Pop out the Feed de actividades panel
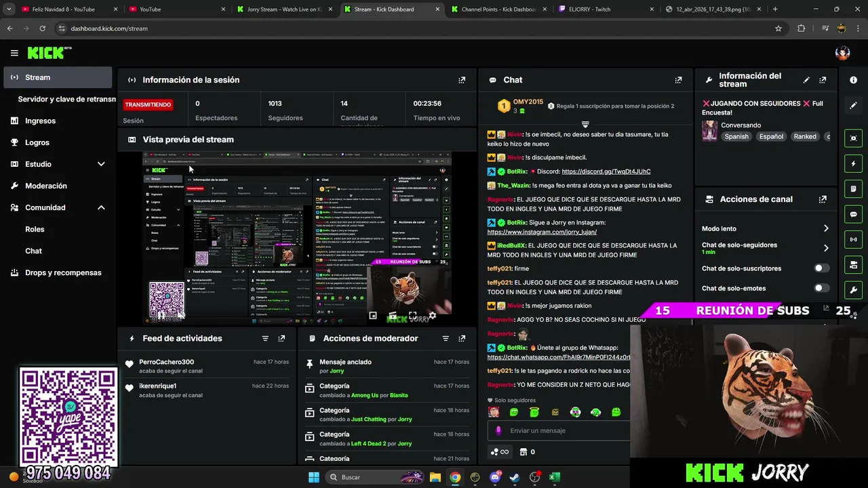The image size is (868, 488). click(x=281, y=338)
